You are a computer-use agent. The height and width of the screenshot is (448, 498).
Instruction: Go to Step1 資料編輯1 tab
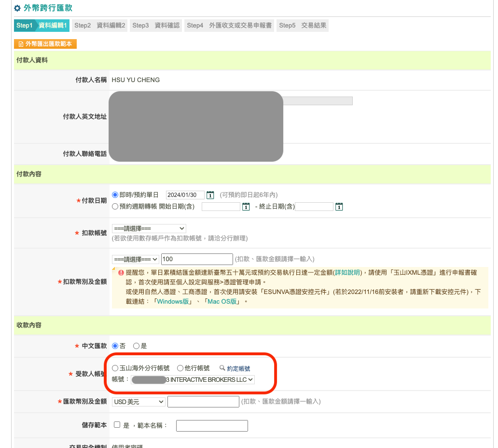pos(41,26)
